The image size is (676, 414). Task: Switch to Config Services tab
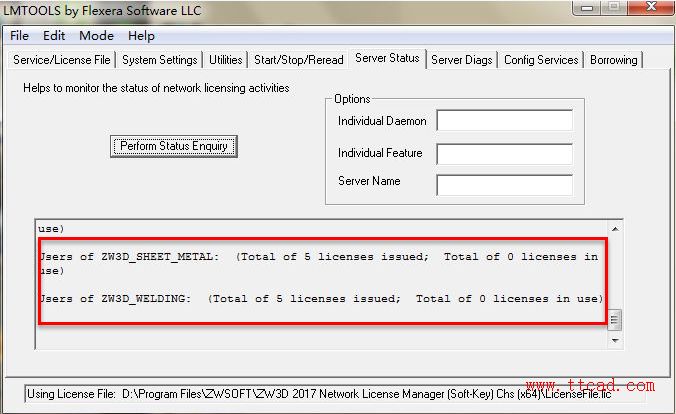coord(541,60)
